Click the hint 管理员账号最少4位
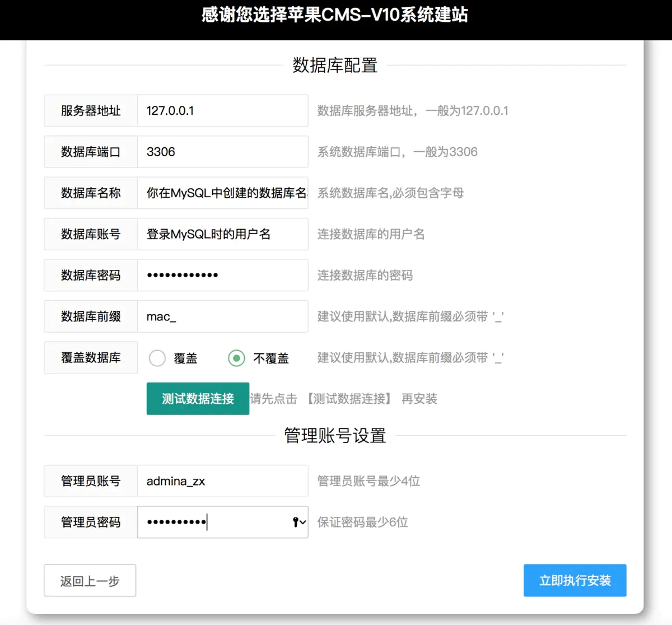The width and height of the screenshot is (672, 625). tap(368, 481)
